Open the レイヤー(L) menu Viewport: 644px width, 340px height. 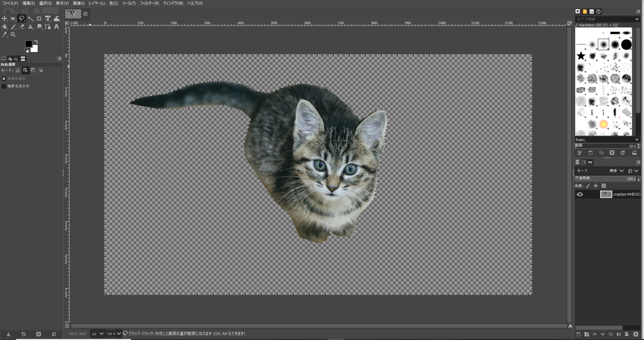[97, 3]
